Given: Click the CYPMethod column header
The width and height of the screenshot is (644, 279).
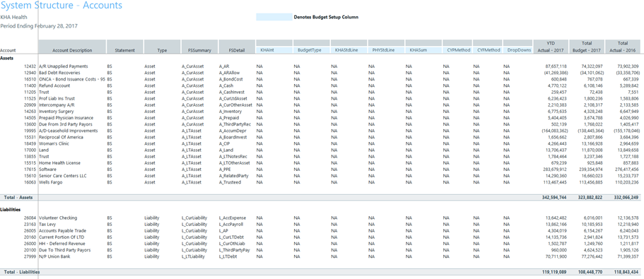Looking at the screenshot, I should coord(457,50).
